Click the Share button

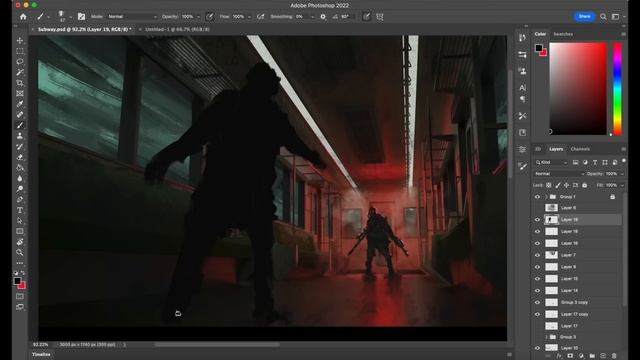(584, 16)
